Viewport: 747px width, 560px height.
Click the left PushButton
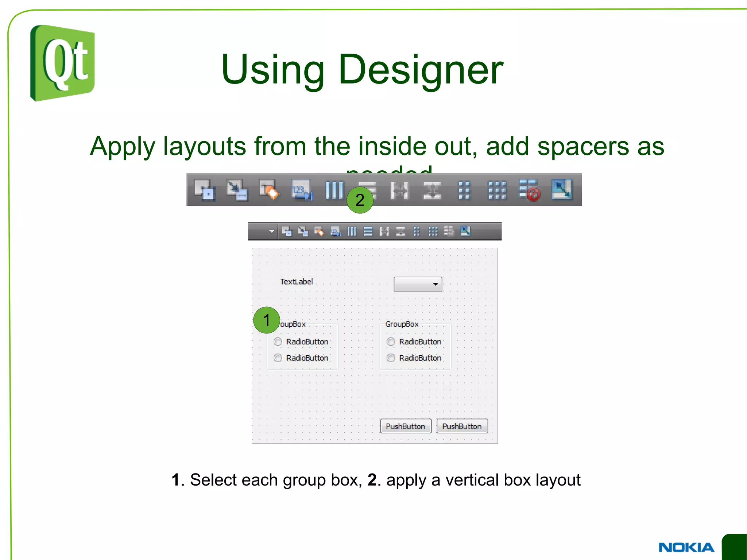coord(406,426)
